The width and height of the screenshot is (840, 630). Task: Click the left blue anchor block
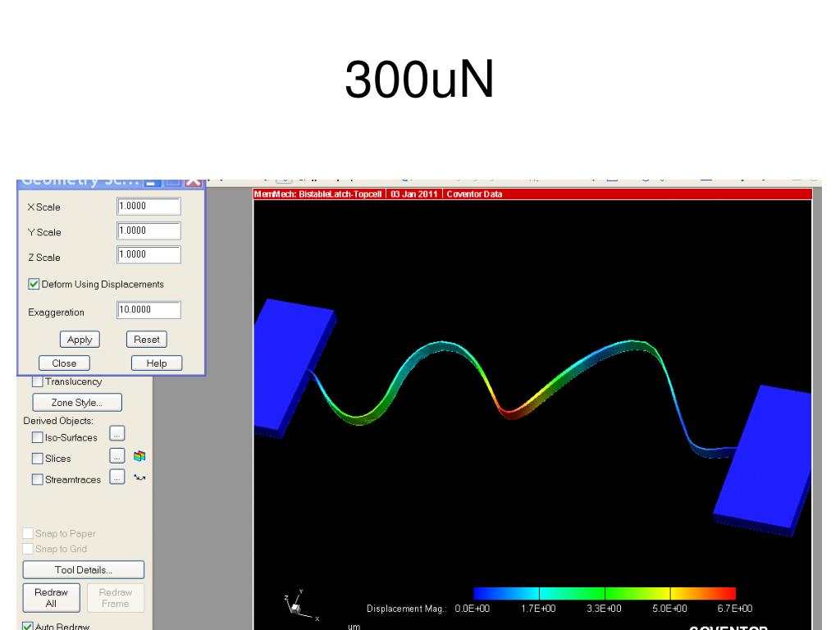click(293, 368)
